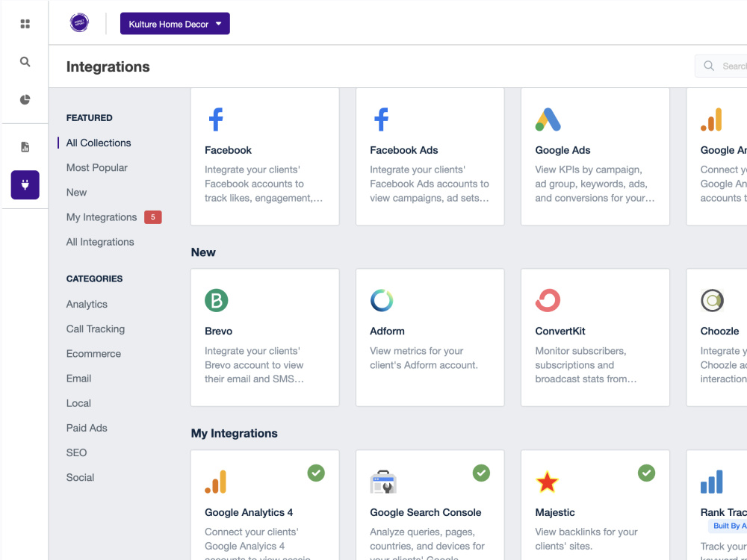Click the ConvertKit red logo
This screenshot has height=560, width=747.
[548, 300]
